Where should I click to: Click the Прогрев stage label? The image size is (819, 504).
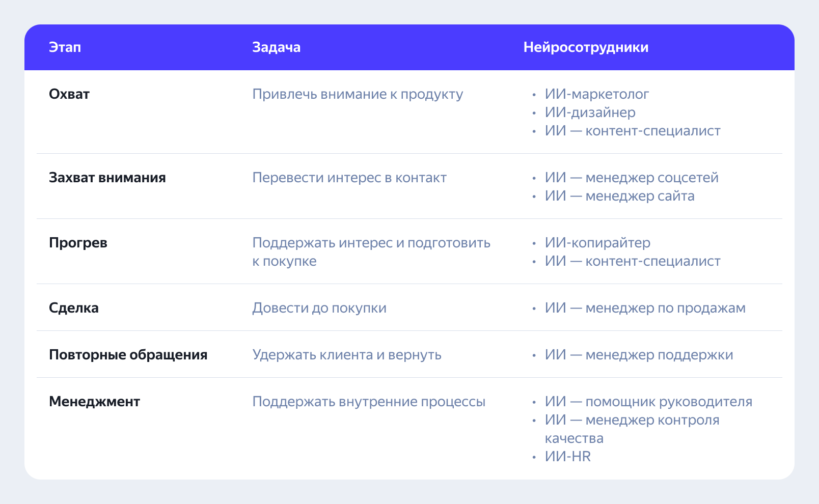point(78,243)
